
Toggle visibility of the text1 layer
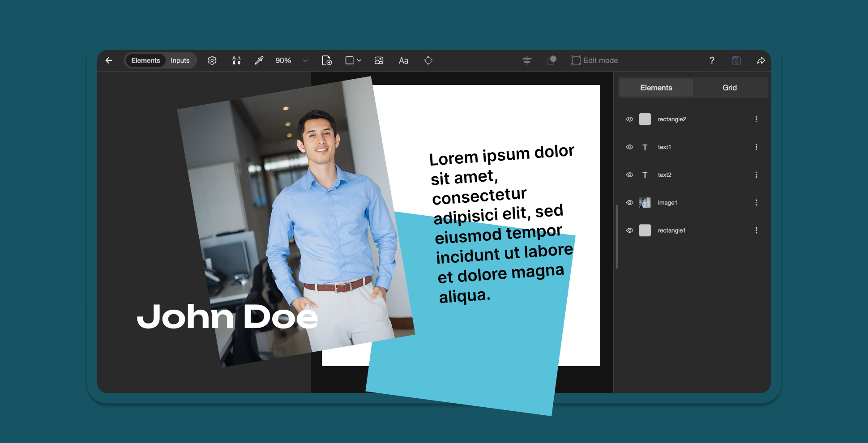point(629,147)
